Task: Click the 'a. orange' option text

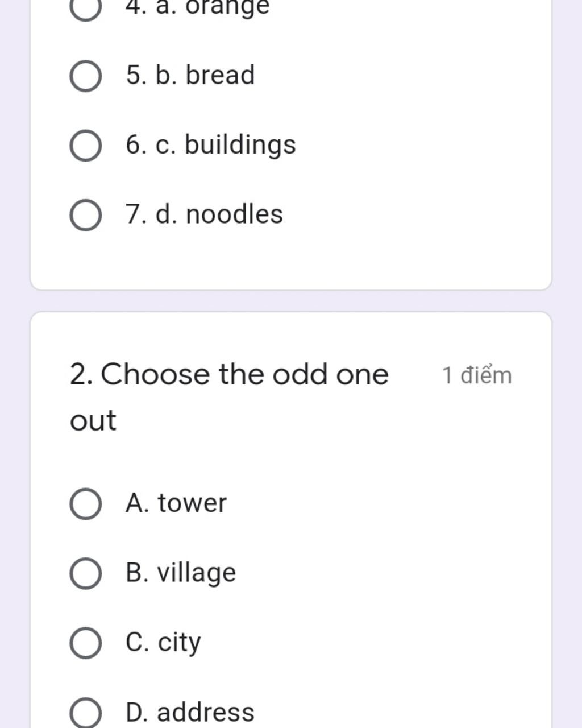Action: point(198,7)
